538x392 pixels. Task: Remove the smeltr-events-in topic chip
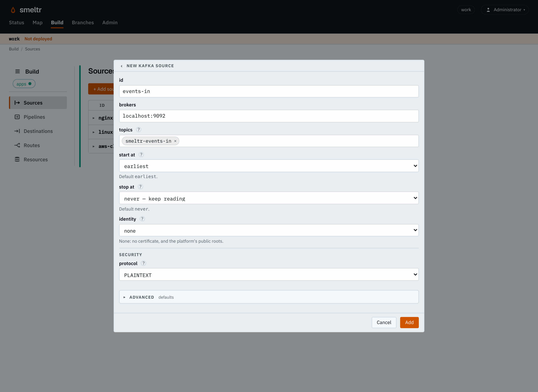click(x=175, y=141)
